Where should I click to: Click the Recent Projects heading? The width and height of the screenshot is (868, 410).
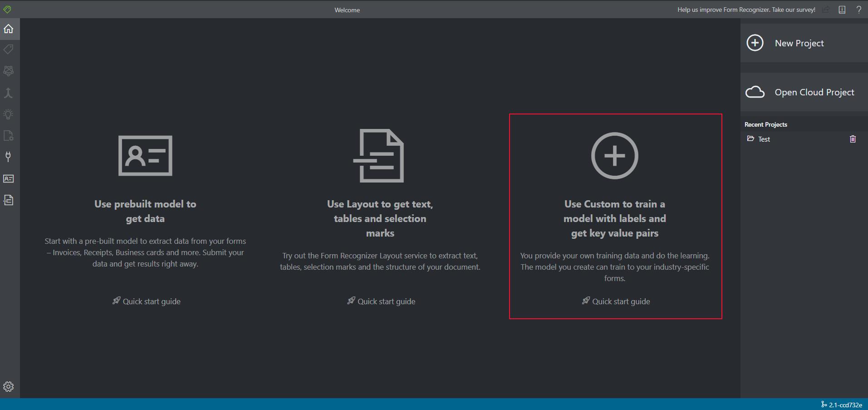766,124
